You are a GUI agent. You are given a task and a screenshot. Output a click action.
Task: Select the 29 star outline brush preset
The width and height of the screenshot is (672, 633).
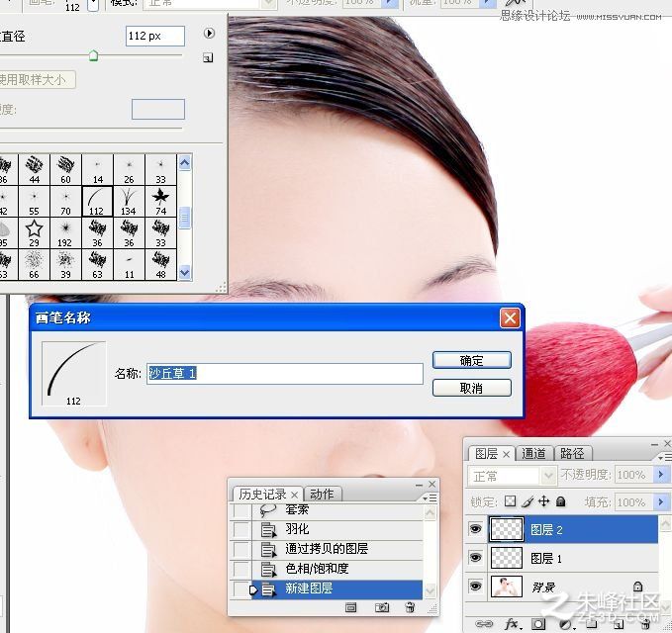34,232
